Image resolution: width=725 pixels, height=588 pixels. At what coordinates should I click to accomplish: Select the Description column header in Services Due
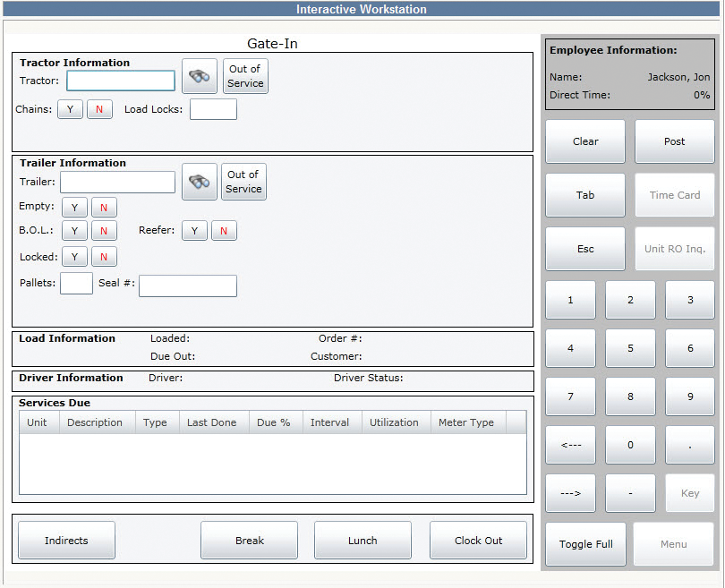click(x=97, y=422)
